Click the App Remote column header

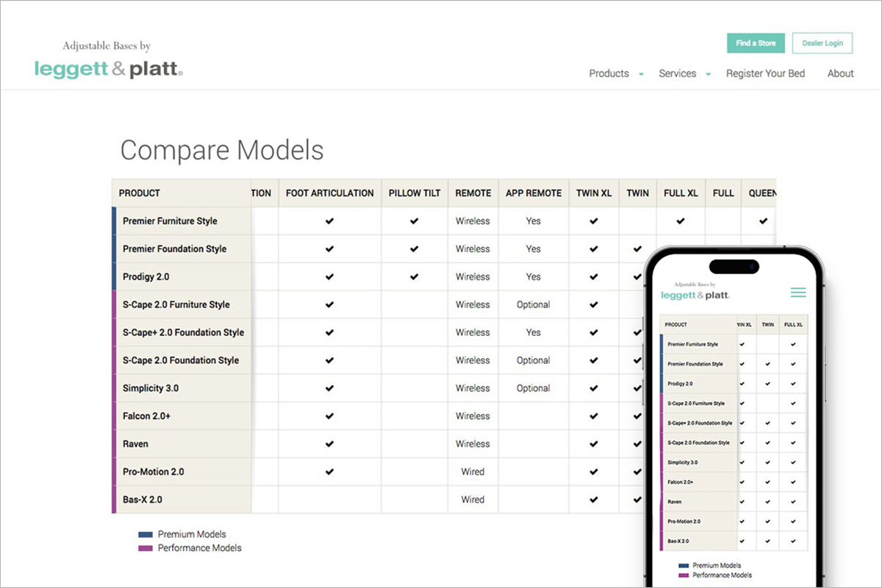click(x=533, y=193)
